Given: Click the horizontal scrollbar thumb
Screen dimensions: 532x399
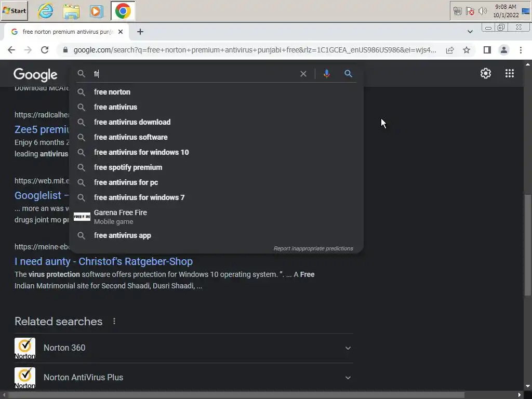Looking at the screenshot, I should tap(236, 395).
